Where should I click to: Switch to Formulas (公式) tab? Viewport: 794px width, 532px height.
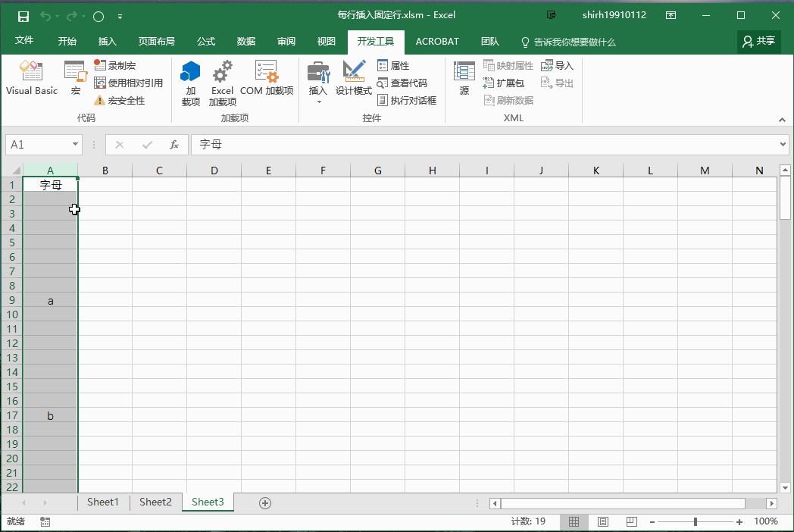pos(205,42)
